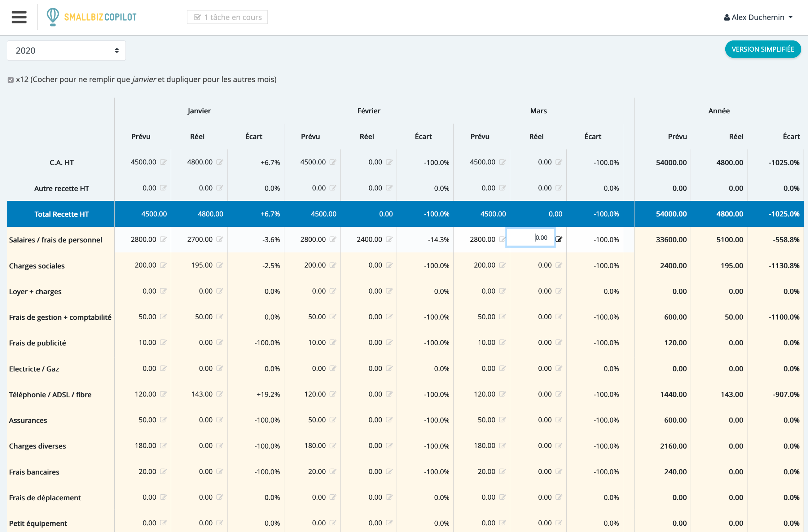Click Téléphonie Janvier Écart +19.2%
Image resolution: width=808 pixels, height=532 pixels.
pos(268,395)
